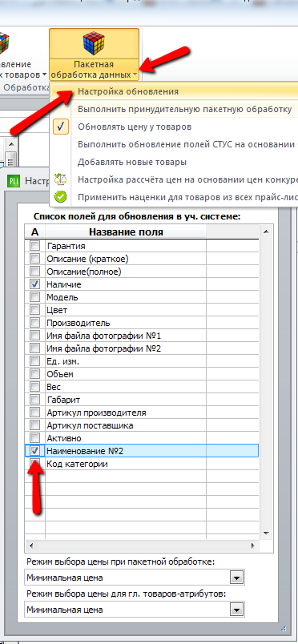Click the A column header
The width and height of the screenshot is (298, 644).
[35, 232]
